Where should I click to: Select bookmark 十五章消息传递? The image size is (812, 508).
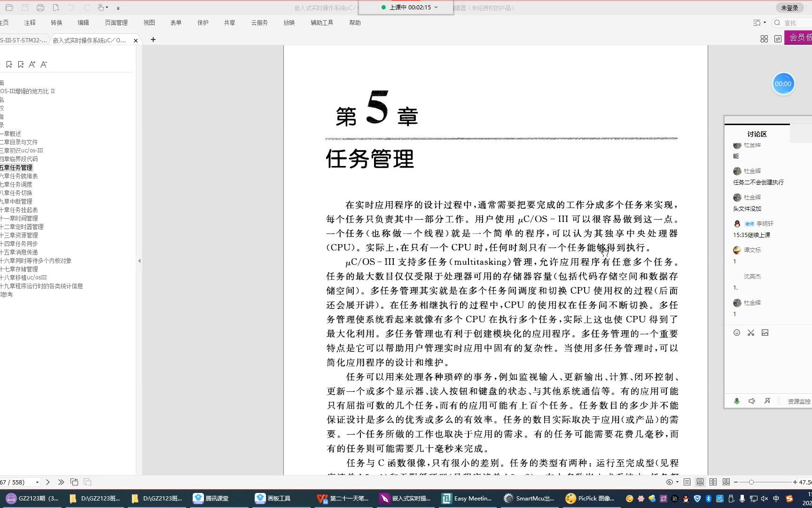(19, 252)
